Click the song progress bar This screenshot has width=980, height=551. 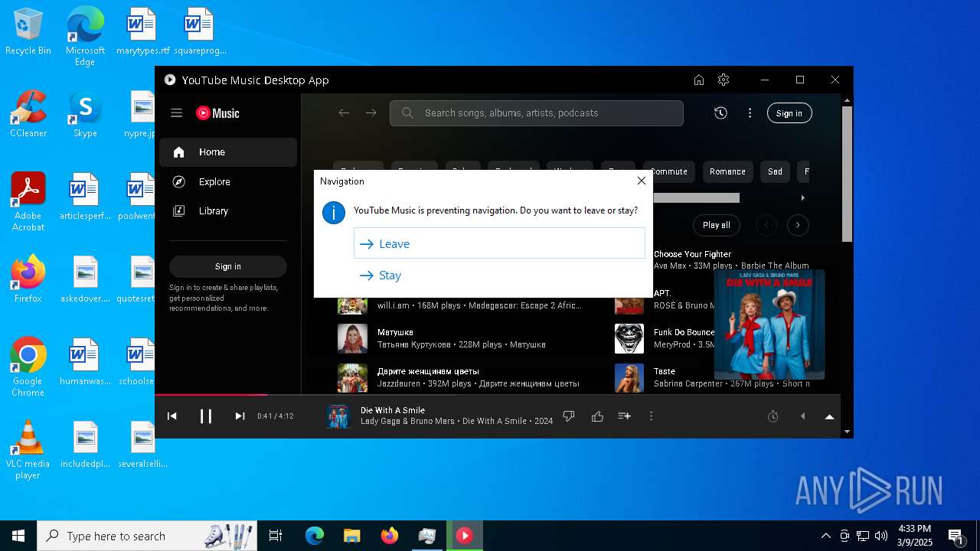pyautogui.click(x=498, y=395)
